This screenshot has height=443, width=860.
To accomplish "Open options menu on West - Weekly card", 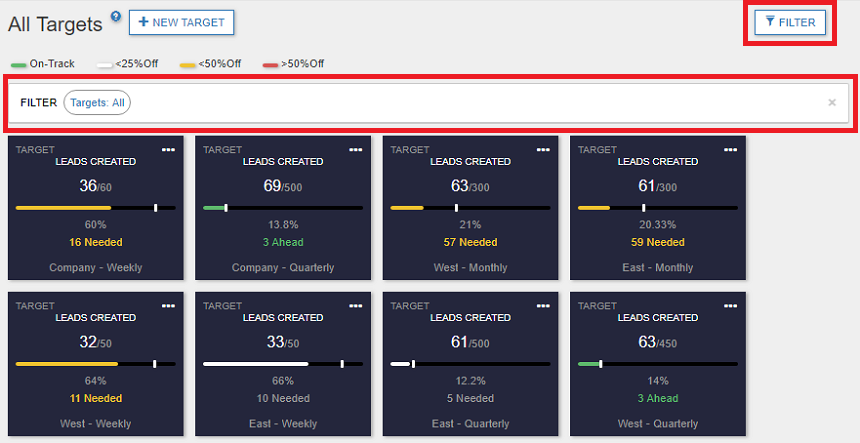I will pyautogui.click(x=168, y=305).
